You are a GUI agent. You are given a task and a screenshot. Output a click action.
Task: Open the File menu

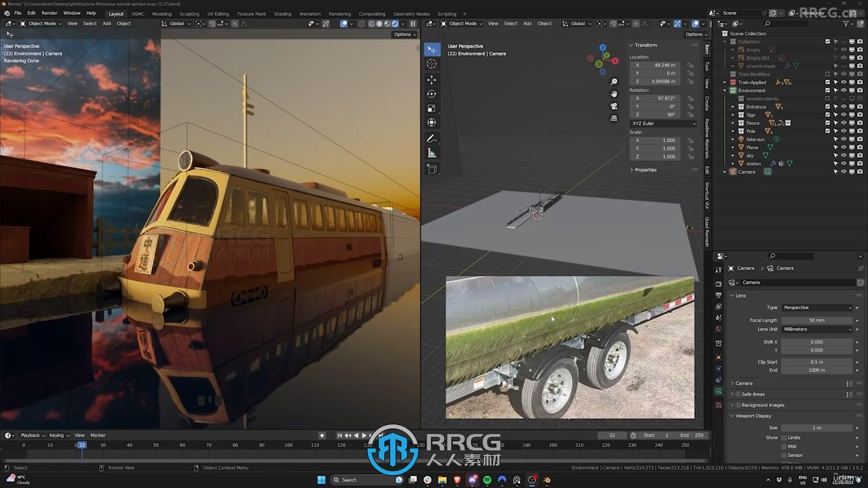point(18,13)
